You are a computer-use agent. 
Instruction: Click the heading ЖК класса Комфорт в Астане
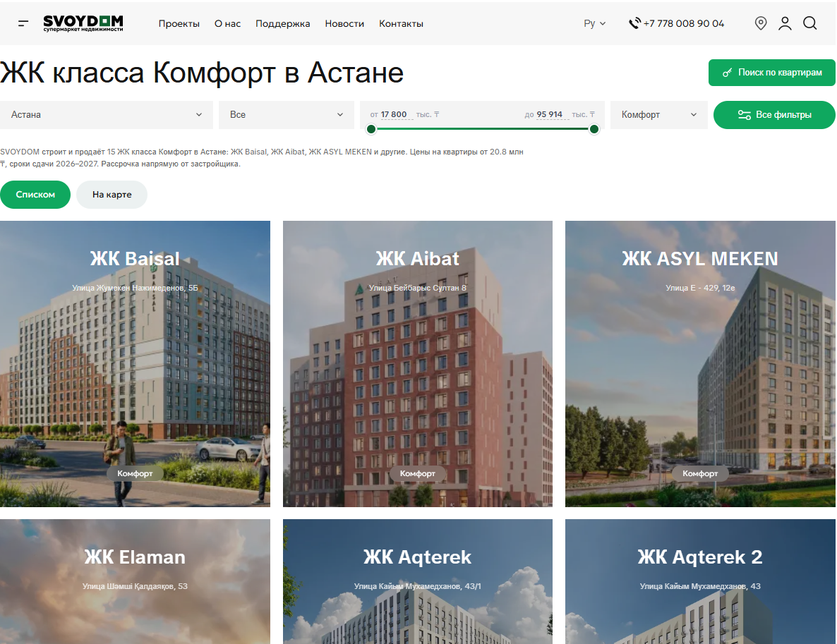point(202,73)
